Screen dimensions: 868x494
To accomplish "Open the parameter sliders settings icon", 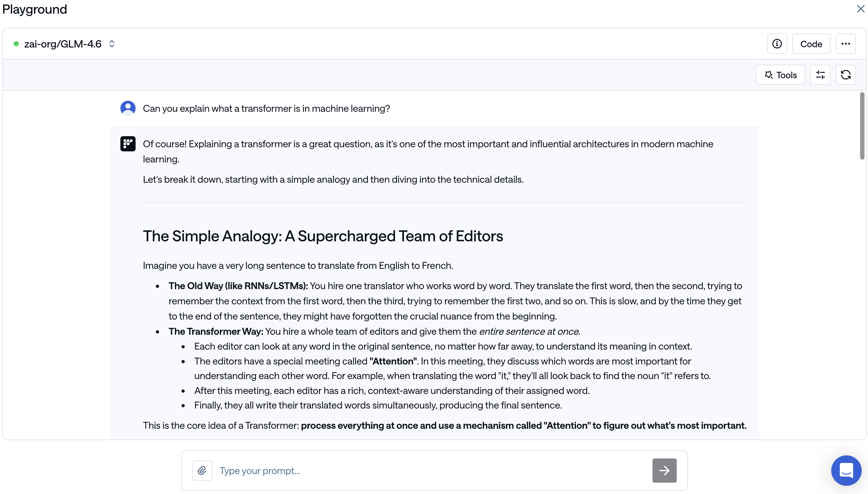I will [820, 75].
